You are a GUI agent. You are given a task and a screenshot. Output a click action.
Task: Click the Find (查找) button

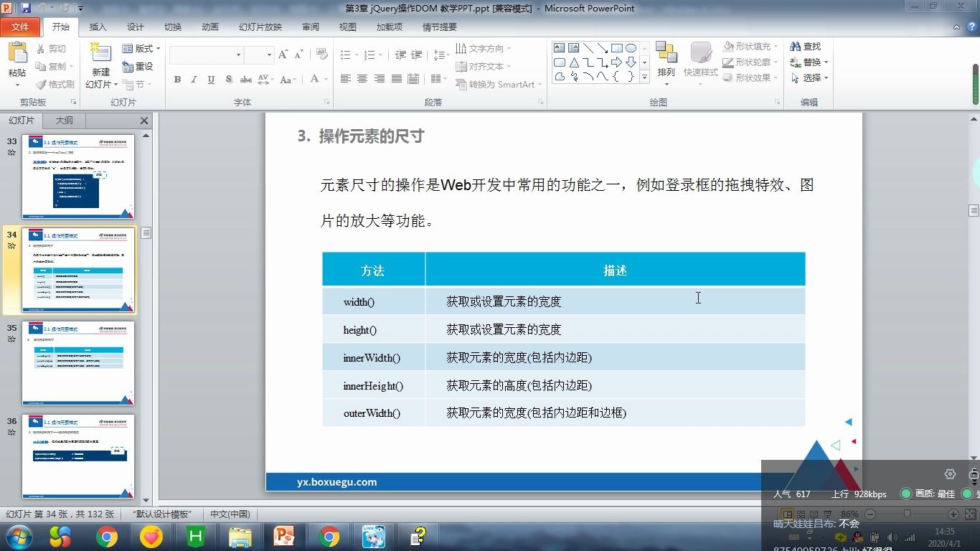pos(806,46)
